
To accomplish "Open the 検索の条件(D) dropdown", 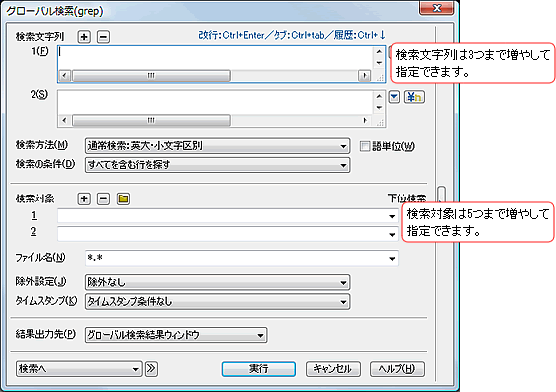I will 218,165.
